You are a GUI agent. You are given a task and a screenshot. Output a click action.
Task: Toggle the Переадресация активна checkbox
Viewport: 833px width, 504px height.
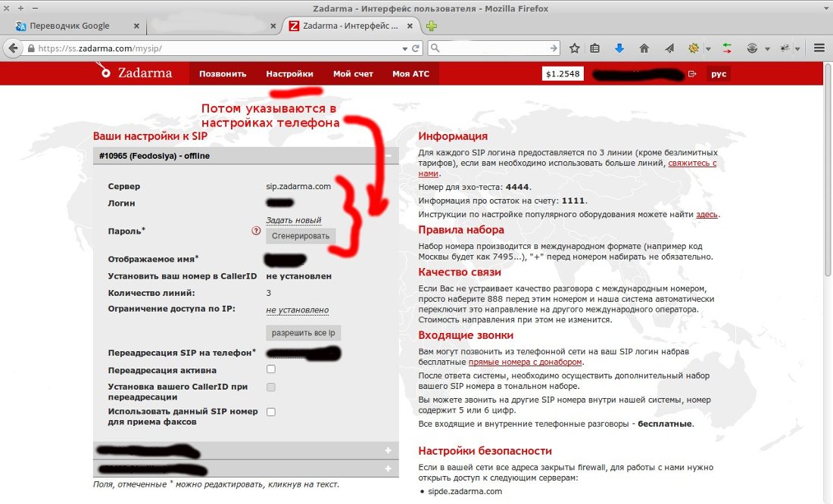point(271,369)
